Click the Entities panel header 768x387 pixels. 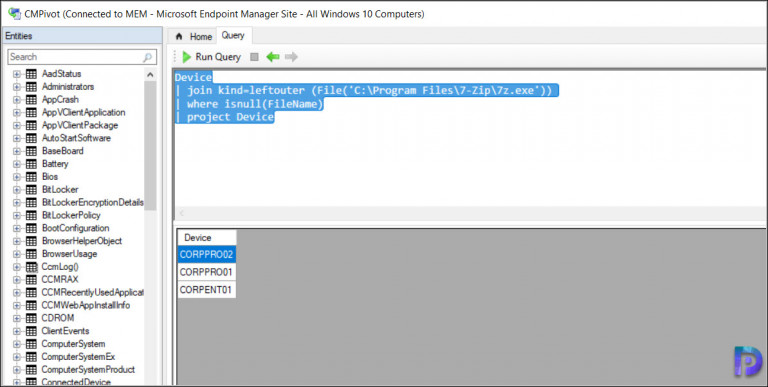[83, 36]
